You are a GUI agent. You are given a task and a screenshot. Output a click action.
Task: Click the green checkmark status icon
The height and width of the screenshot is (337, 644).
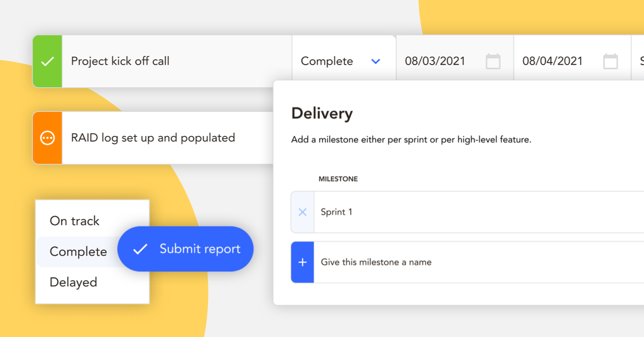point(47,61)
